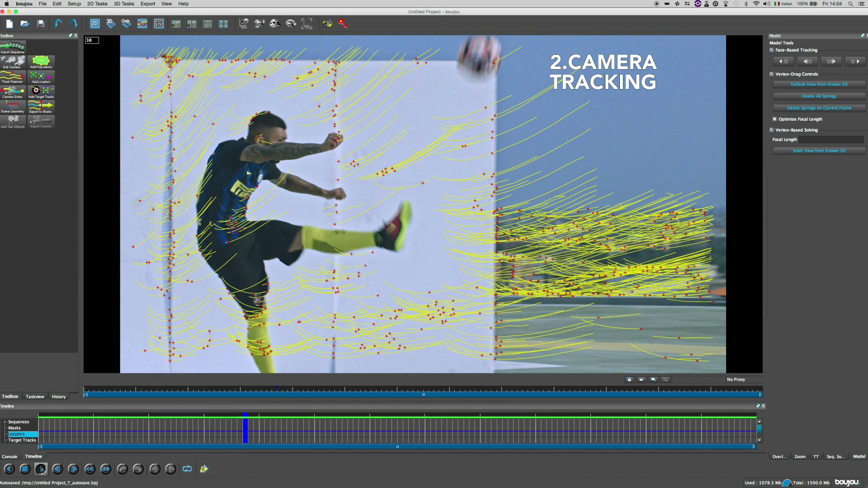
Task: Select Add Target Tracks tool
Action: (x=41, y=92)
